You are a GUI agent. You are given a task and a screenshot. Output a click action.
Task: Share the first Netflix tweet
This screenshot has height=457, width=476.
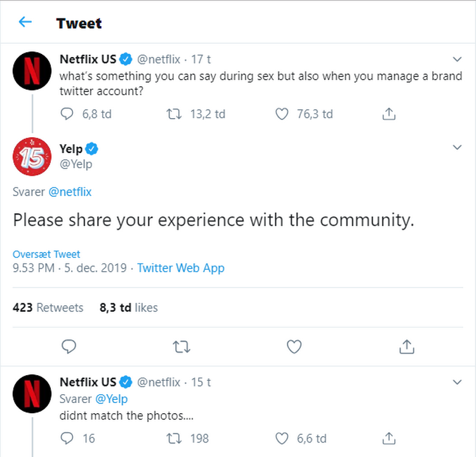click(x=390, y=114)
